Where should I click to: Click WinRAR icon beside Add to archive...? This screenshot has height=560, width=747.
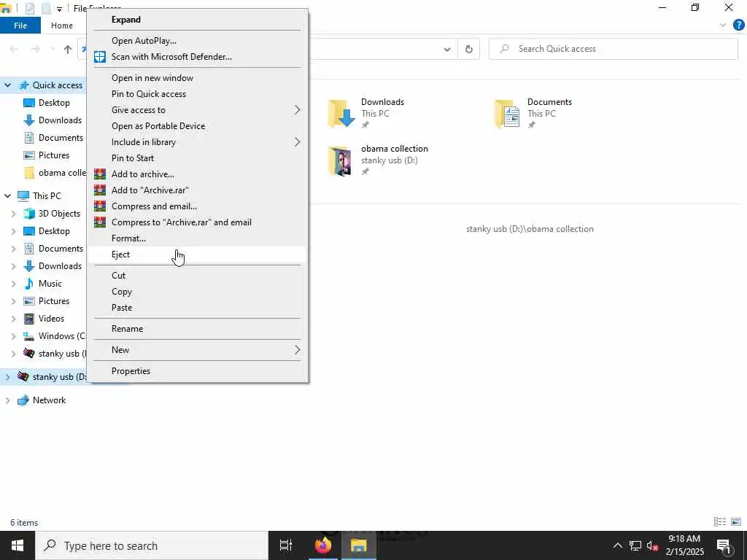click(99, 174)
